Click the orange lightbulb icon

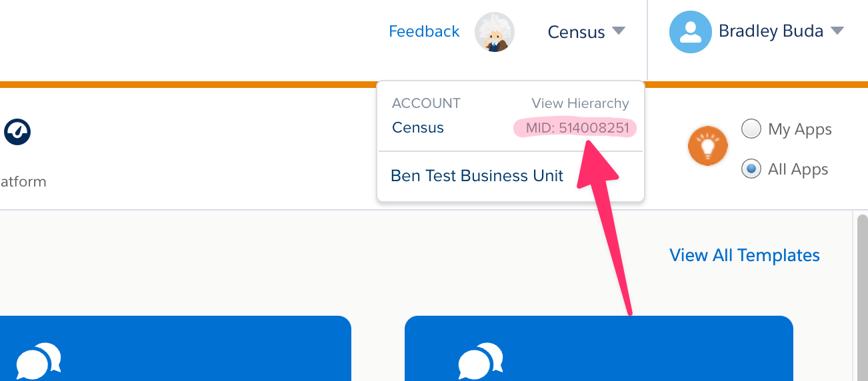[x=707, y=146]
